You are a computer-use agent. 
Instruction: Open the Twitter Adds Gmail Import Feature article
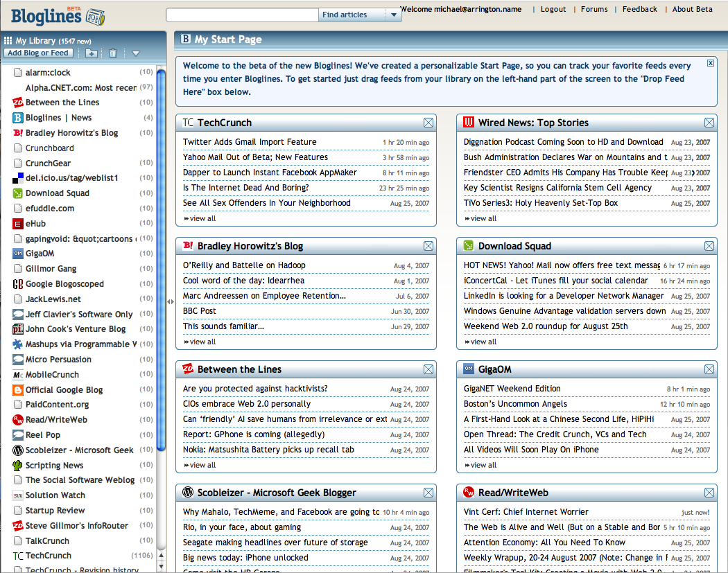coord(250,142)
